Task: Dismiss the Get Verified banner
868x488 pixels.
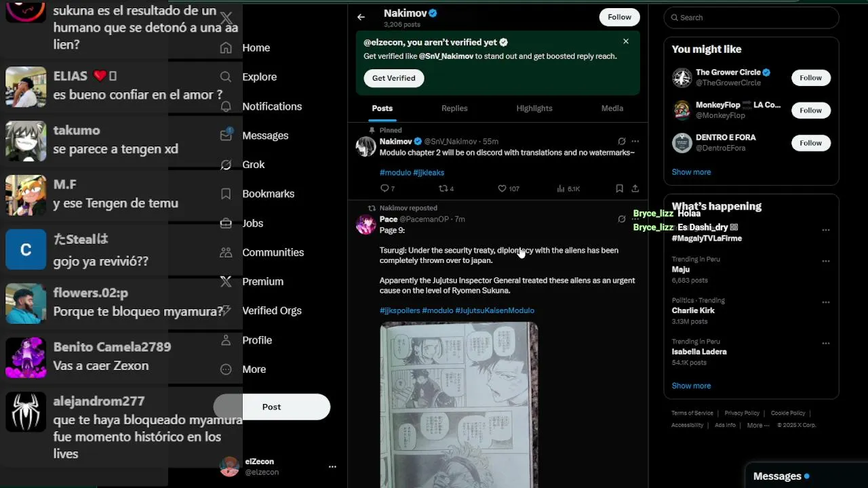Action: (x=626, y=41)
